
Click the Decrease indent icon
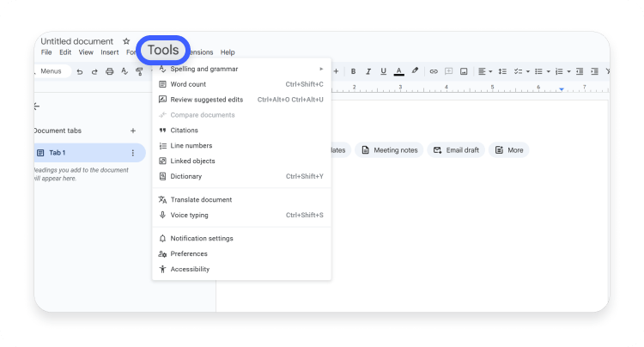coord(580,71)
